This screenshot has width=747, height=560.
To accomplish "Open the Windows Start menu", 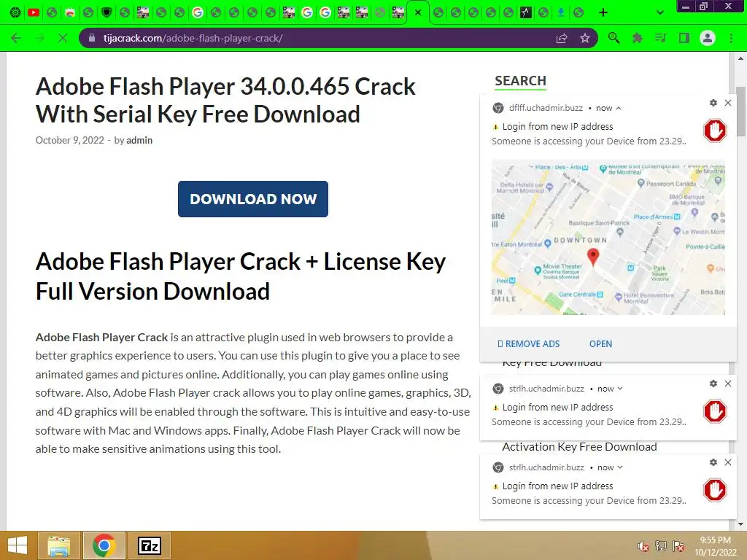I will 18,545.
